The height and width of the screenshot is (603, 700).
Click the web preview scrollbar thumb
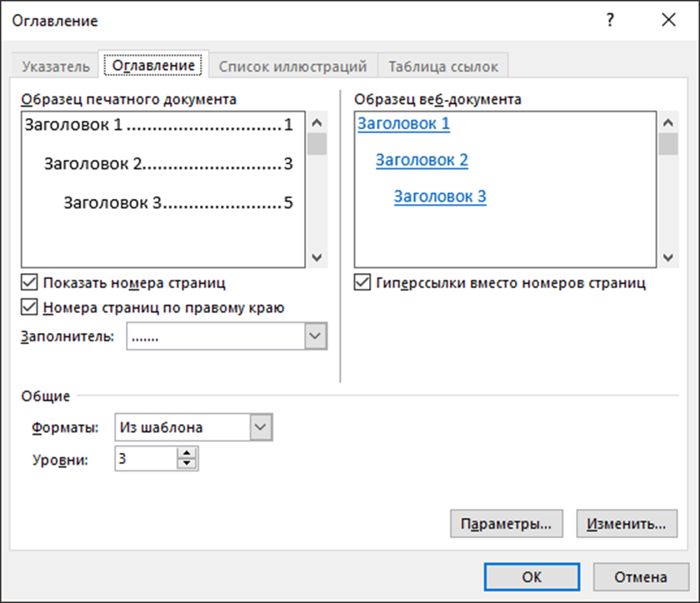(x=667, y=144)
